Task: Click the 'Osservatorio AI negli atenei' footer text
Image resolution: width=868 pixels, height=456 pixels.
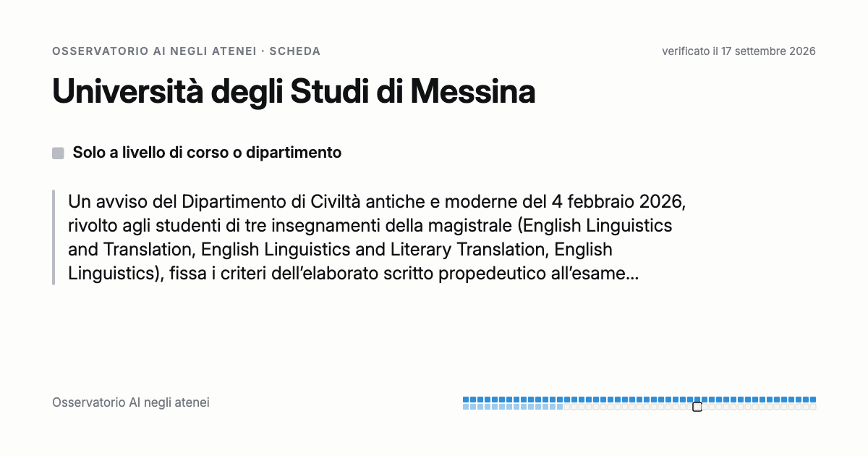Action: (131, 402)
